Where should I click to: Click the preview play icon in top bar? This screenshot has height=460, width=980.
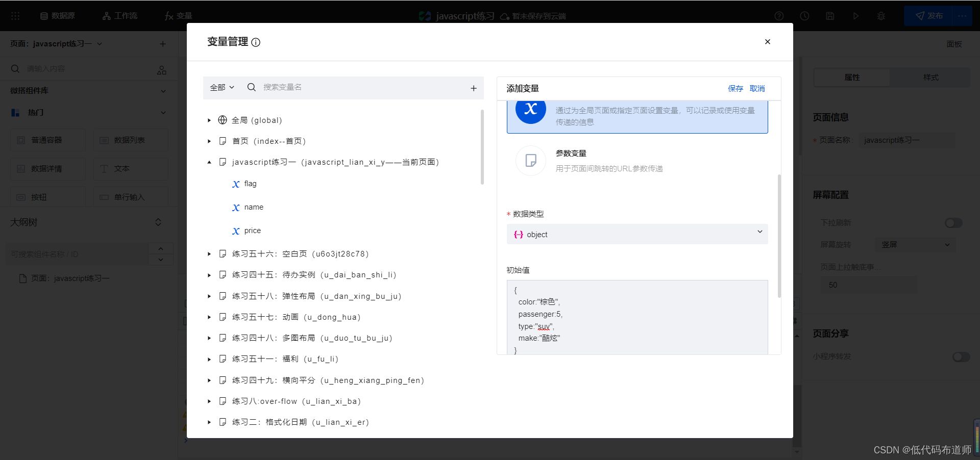click(x=855, y=16)
